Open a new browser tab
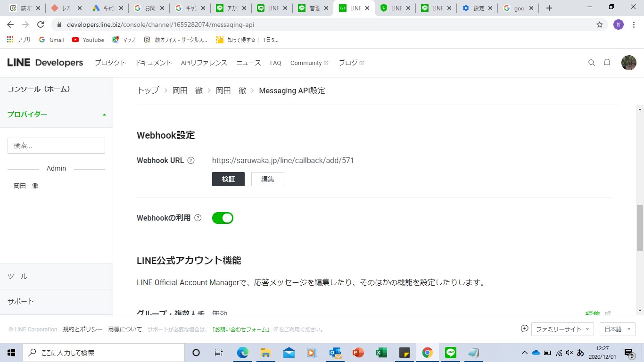 [x=549, y=8]
